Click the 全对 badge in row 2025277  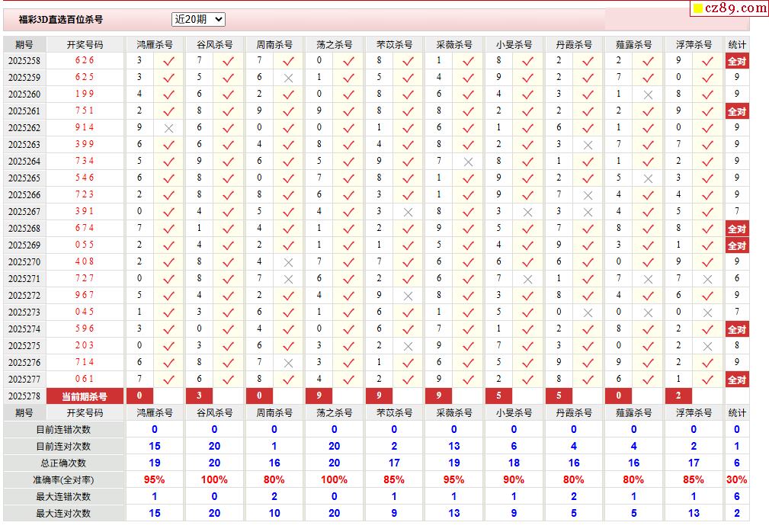pos(736,380)
